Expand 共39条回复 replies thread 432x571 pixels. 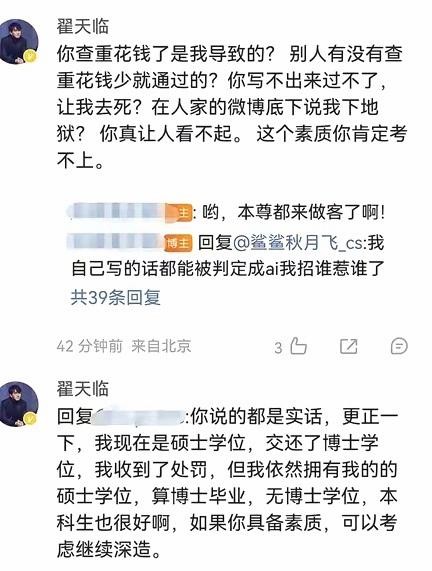[115, 298]
